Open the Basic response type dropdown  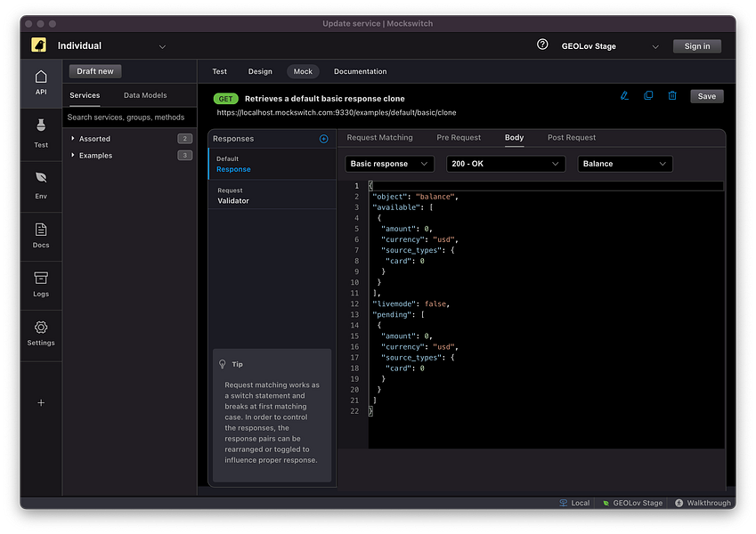click(x=389, y=164)
